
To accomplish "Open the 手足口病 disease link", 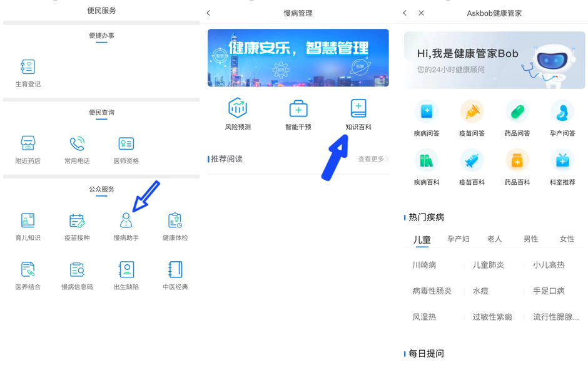I will (549, 291).
